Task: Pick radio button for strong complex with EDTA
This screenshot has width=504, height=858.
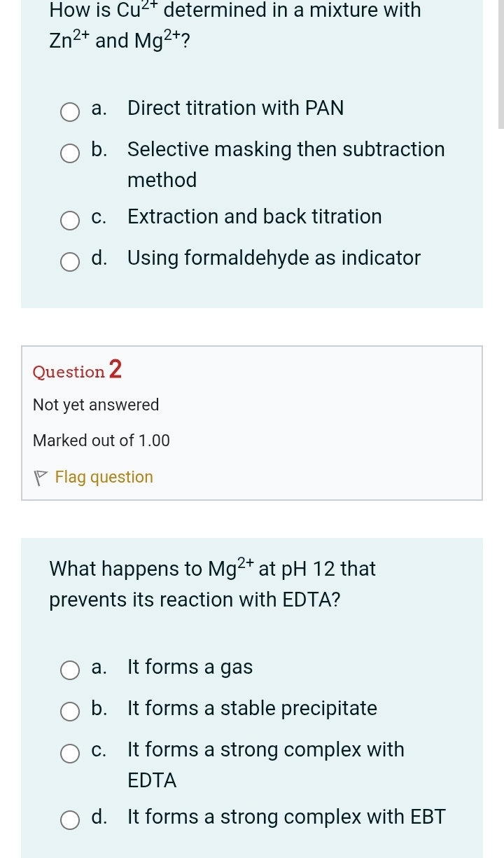Action: (x=69, y=752)
